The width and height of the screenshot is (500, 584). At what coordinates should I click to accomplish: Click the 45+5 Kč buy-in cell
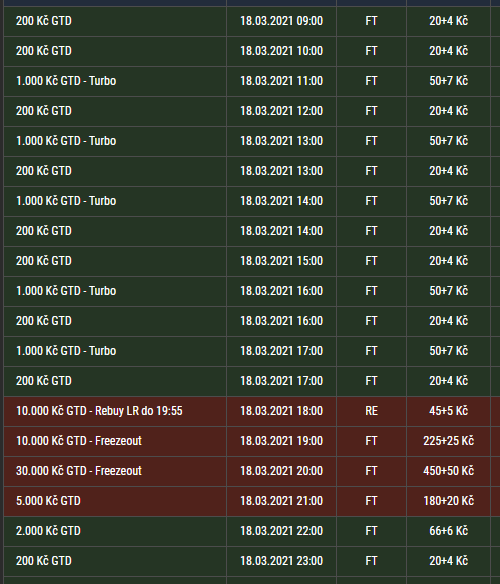(448, 411)
